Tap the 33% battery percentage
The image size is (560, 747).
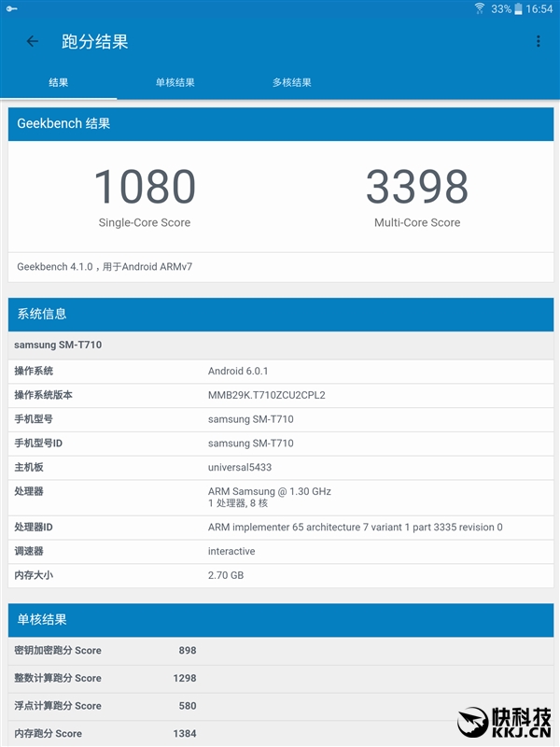pyautogui.click(x=501, y=9)
